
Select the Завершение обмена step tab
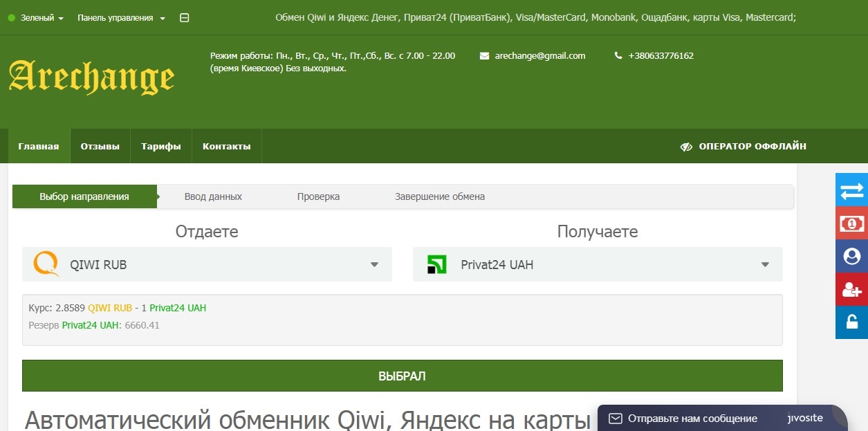[440, 196]
